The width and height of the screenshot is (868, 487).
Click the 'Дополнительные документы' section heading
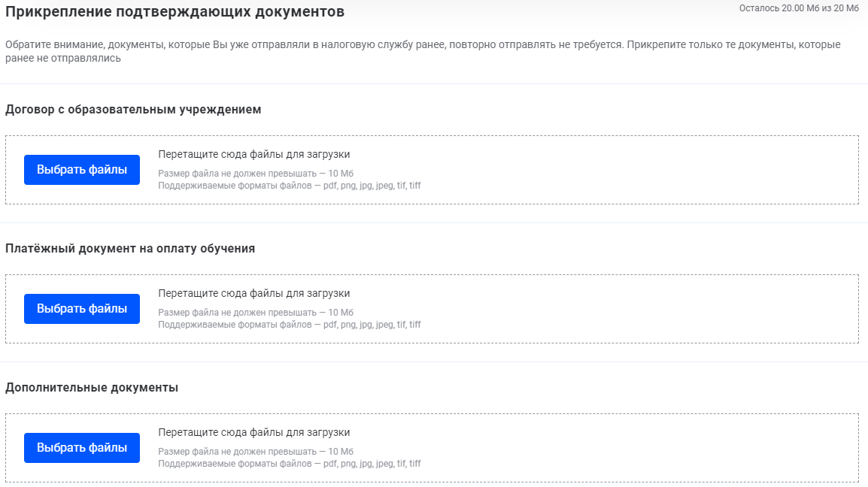click(x=92, y=388)
